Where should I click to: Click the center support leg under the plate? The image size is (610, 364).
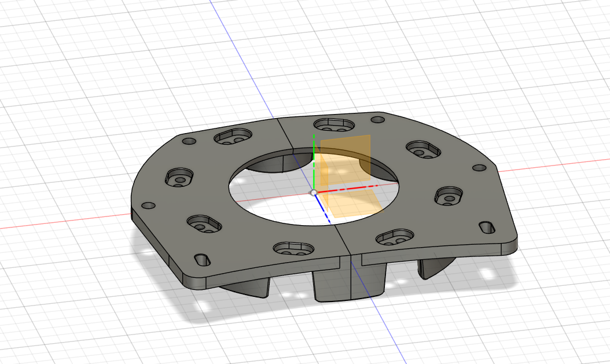(x=349, y=281)
